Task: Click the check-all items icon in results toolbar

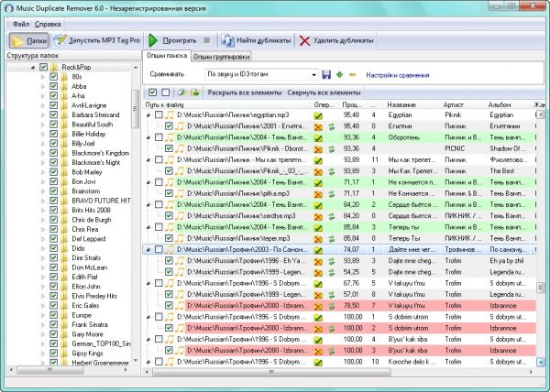Action: point(151,93)
